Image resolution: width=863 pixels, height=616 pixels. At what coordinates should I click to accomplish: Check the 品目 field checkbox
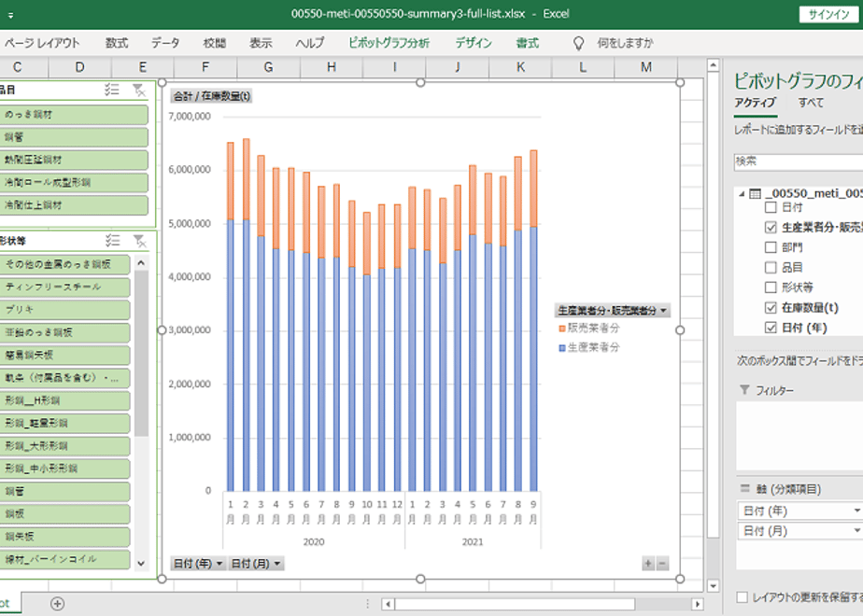click(x=771, y=267)
